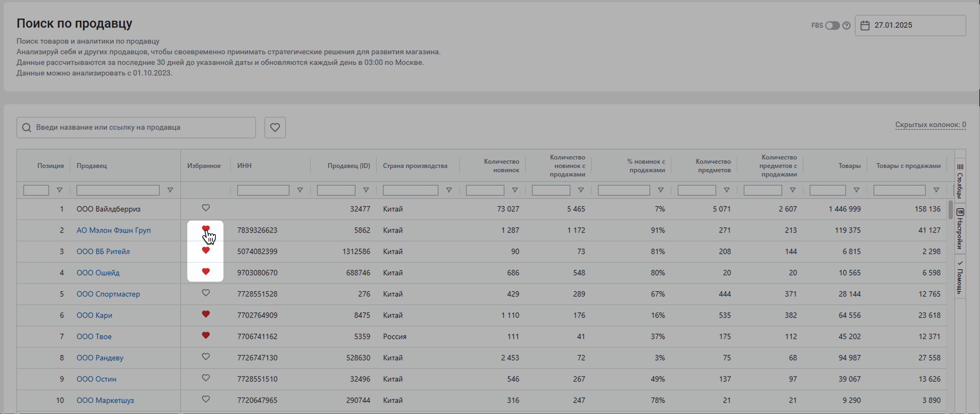Click the date field showing 27.01.2025

910,26
